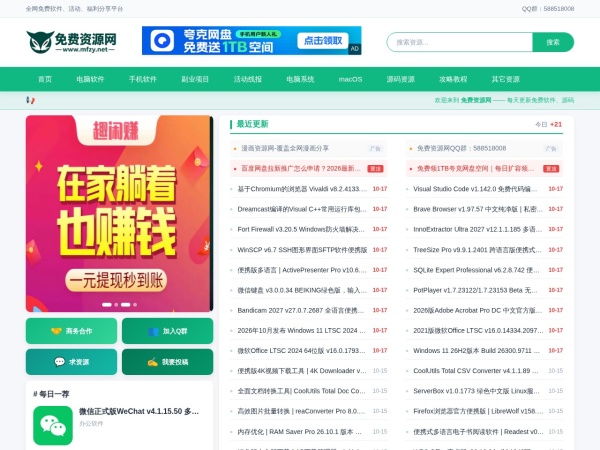The height and width of the screenshot is (450, 600).
Task: Open the LibreWolf Firefox portable post
Action: [x=478, y=411]
